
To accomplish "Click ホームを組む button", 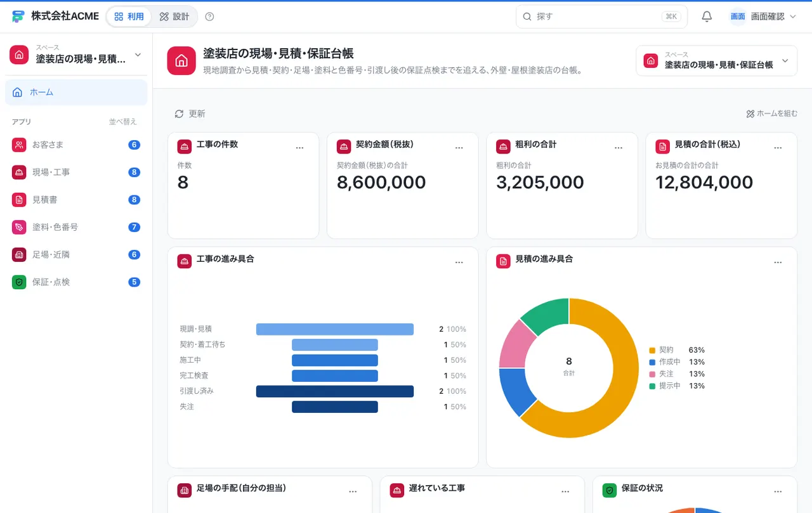I will pyautogui.click(x=772, y=114).
